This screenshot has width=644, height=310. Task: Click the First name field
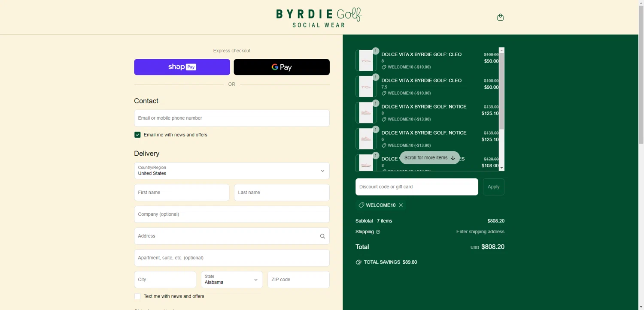182,193
